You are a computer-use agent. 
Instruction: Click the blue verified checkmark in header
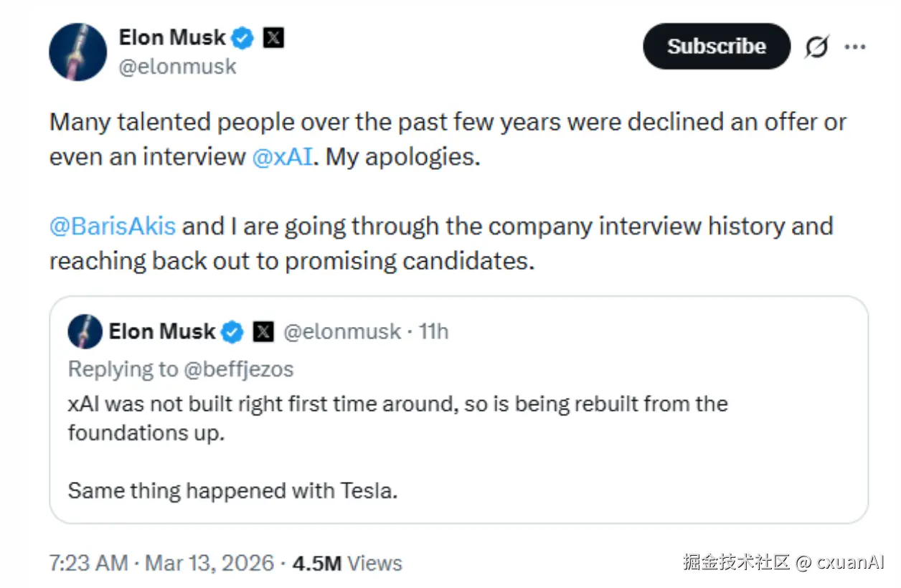coord(244,38)
